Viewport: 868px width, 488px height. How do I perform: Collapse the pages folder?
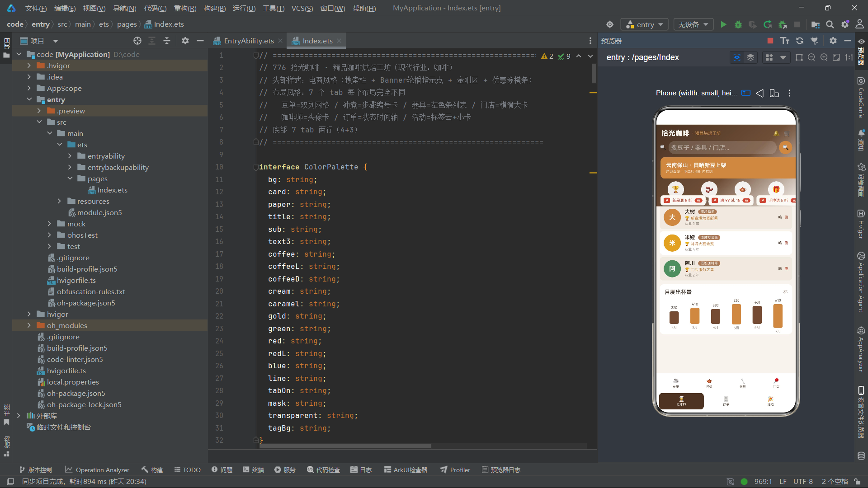click(70, 178)
